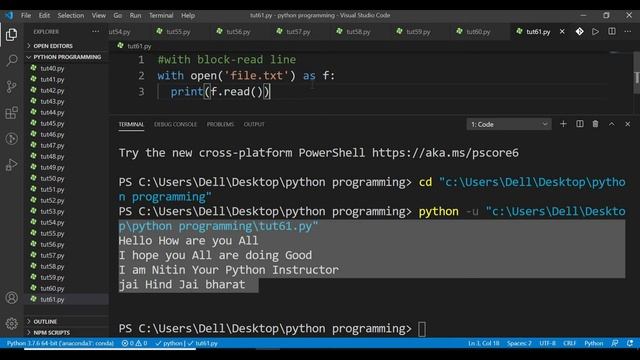
Task: Switch to the Debug Console tab
Action: 175,124
